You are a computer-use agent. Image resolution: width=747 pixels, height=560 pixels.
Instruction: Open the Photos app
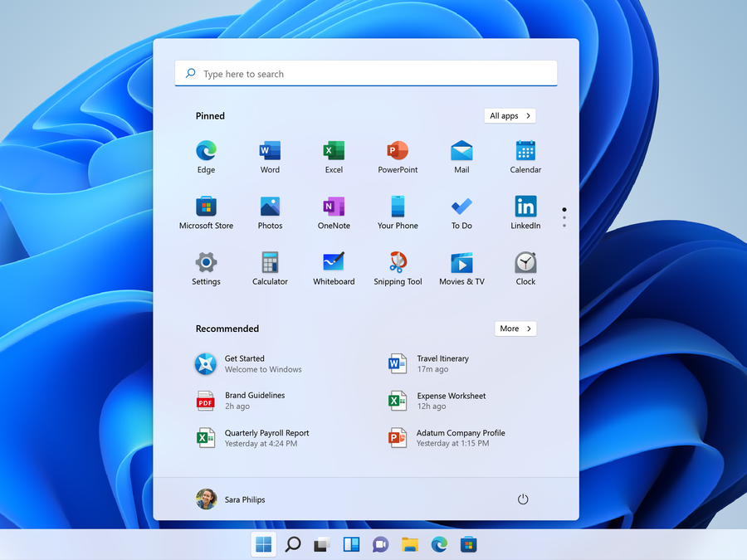click(270, 213)
